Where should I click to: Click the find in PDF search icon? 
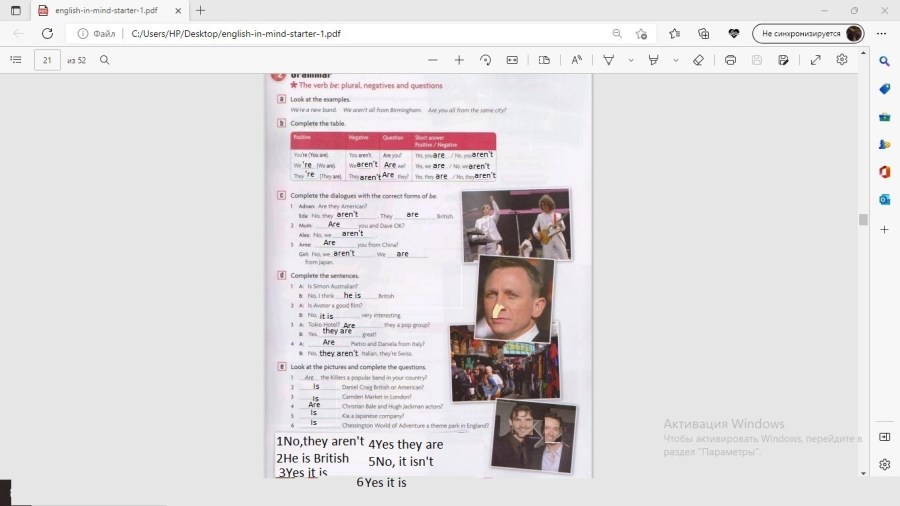[x=105, y=60]
